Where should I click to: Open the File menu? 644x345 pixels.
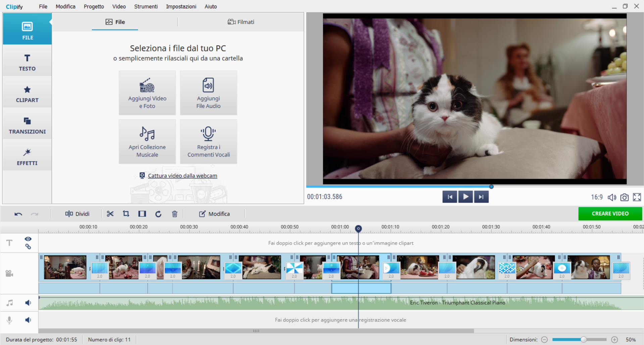click(x=43, y=6)
